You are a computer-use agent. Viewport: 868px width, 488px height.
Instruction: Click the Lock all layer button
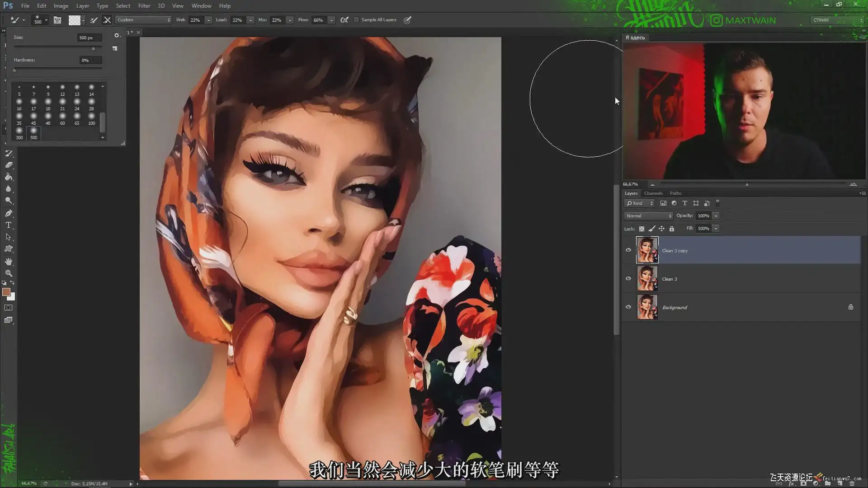[x=672, y=229]
